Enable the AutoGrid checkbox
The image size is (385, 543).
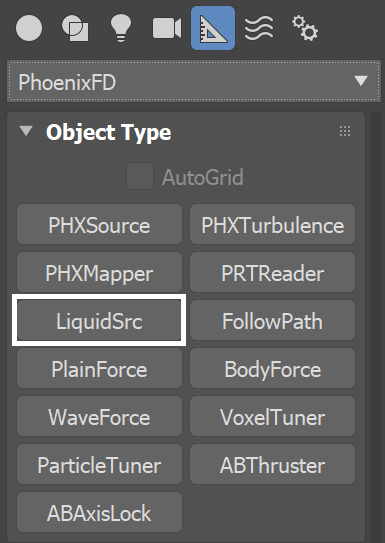(140, 176)
